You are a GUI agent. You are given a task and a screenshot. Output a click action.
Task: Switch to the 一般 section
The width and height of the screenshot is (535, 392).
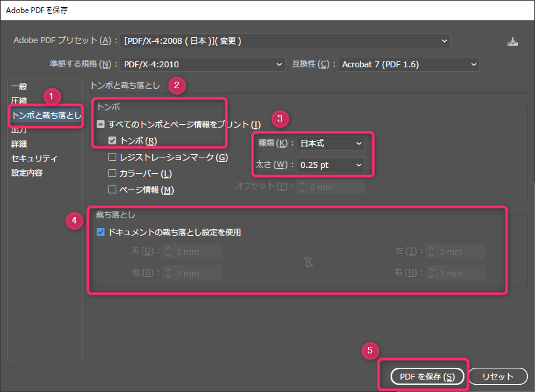pos(20,86)
